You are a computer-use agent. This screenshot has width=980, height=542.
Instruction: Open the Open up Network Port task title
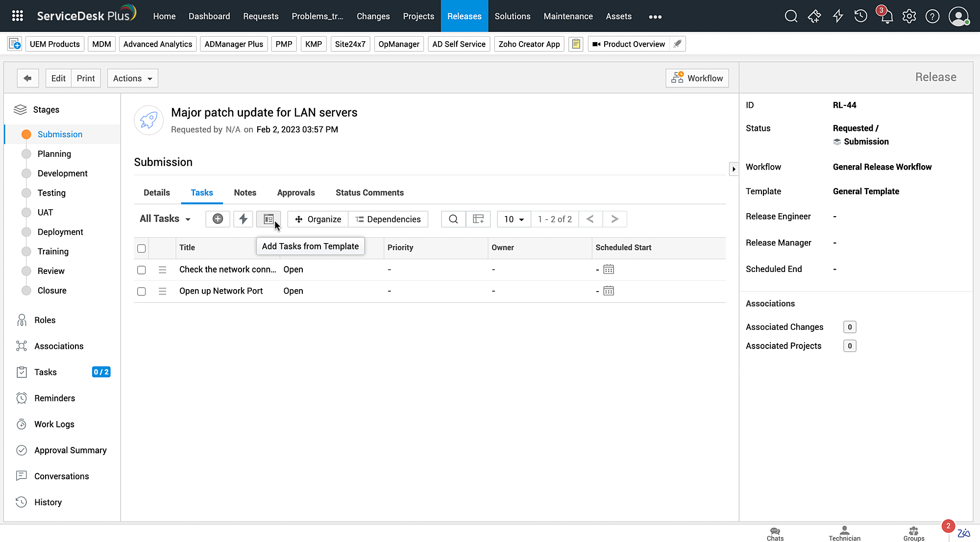click(x=221, y=291)
